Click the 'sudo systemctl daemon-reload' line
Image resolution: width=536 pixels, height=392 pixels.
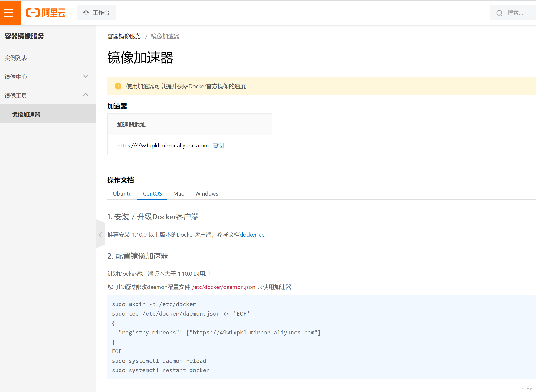(x=159, y=361)
